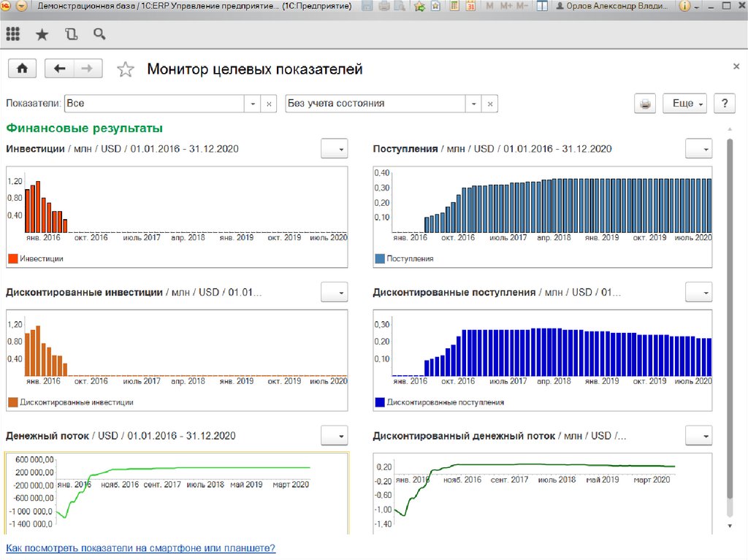
Task: Navigate back with the left arrow
Action: 59,69
